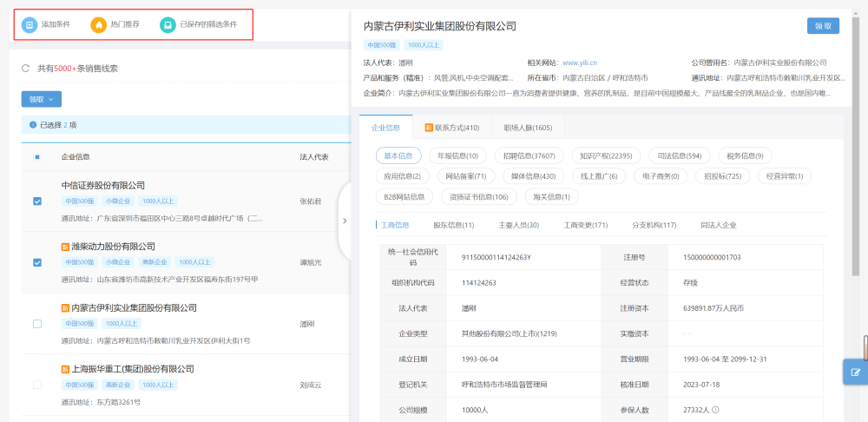Screen dimensions: 868x422
Task: Click the 1000人以上 tag in detail header
Action: coord(424,45)
